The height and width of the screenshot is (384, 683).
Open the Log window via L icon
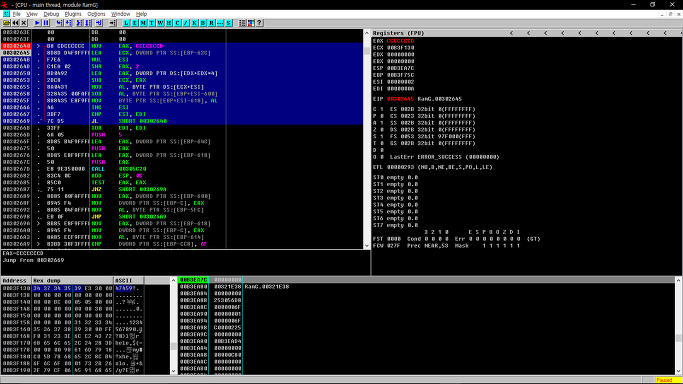(x=126, y=23)
